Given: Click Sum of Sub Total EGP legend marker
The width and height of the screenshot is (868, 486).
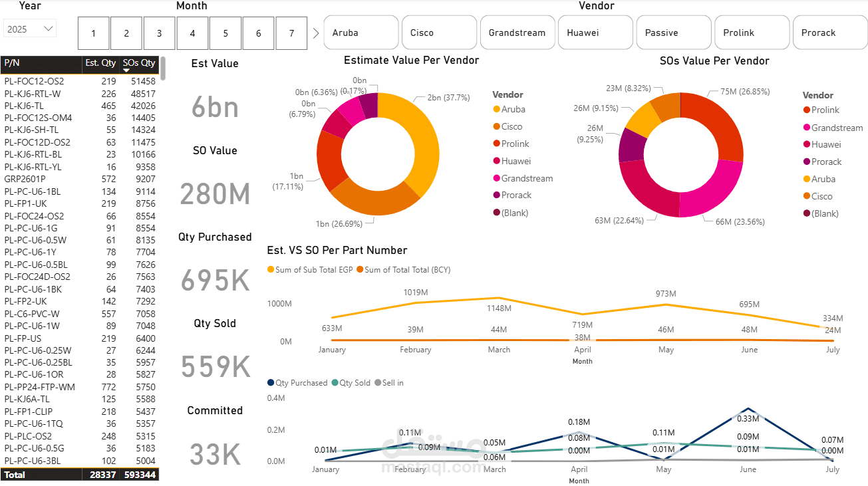Looking at the screenshot, I should click(270, 270).
